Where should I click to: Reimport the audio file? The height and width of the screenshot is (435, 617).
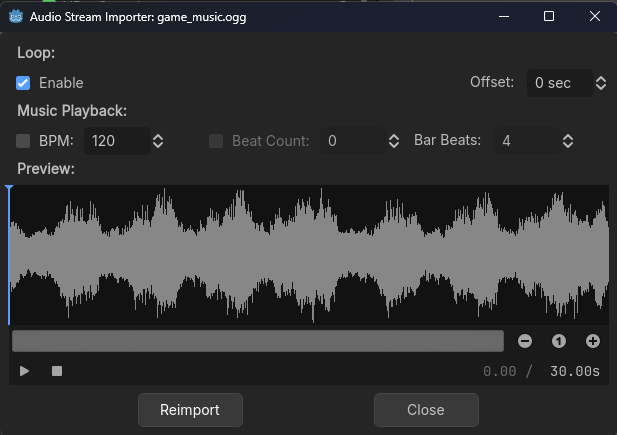click(x=190, y=410)
